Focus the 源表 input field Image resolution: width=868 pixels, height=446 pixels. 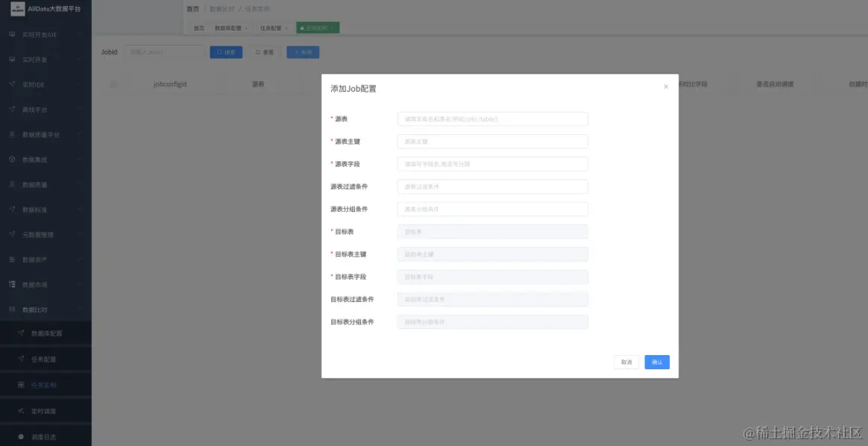click(x=493, y=119)
